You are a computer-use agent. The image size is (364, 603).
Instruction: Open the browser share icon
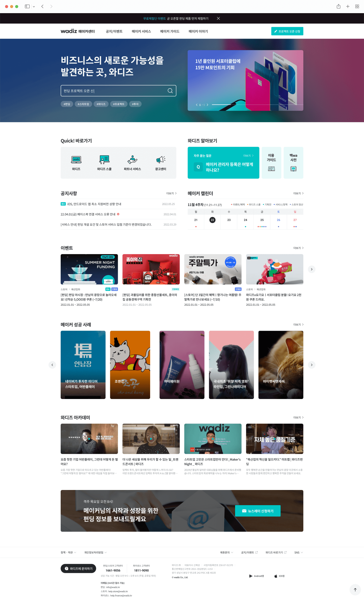tap(338, 6)
